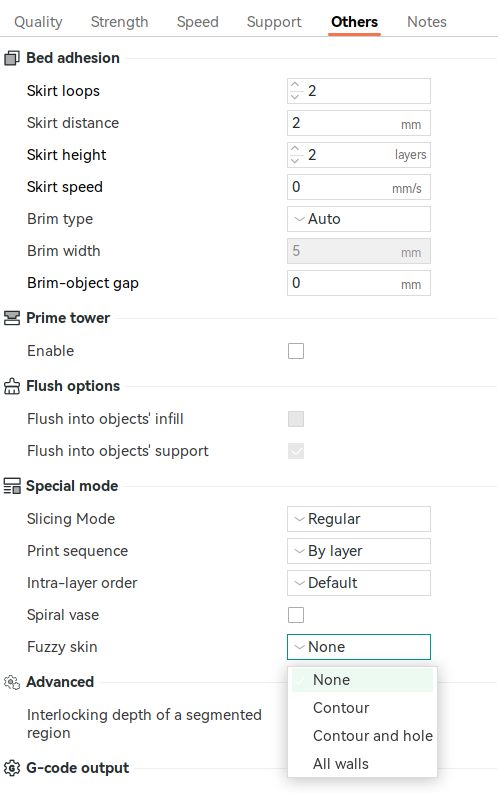Select All walls fuzzy skin option
This screenshot has width=498, height=793.
click(363, 764)
